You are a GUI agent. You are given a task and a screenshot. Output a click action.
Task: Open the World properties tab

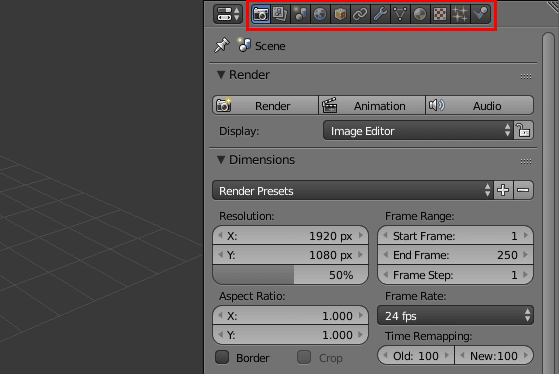320,14
